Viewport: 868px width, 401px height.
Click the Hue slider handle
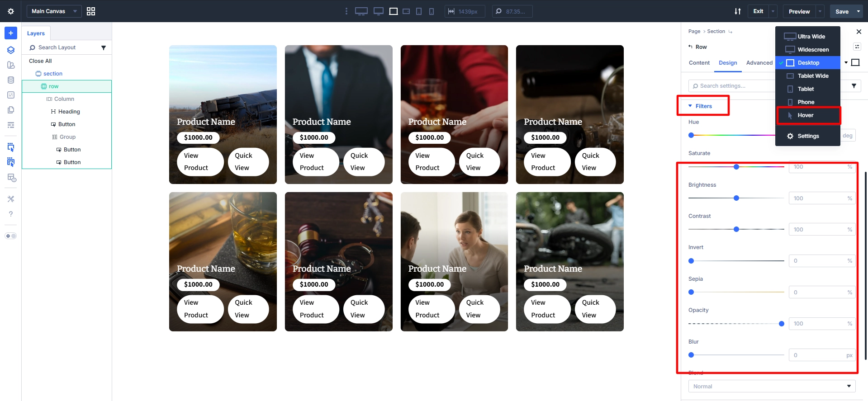pyautogui.click(x=691, y=135)
